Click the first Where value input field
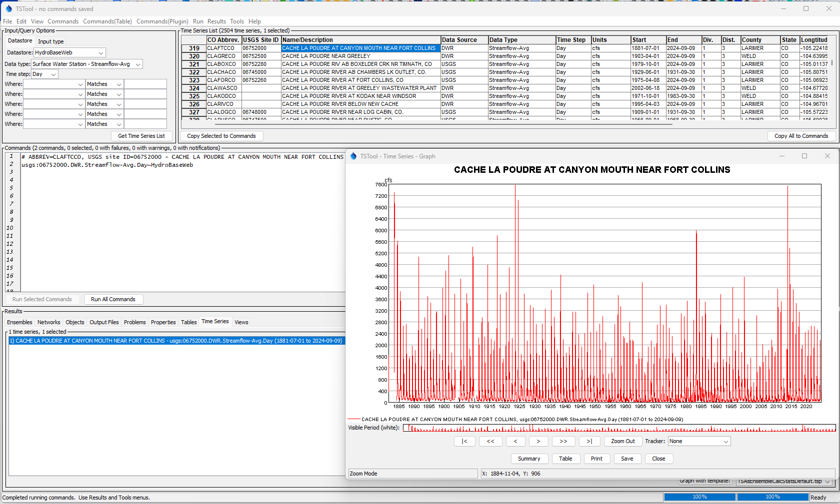840x504 pixels. (145, 84)
